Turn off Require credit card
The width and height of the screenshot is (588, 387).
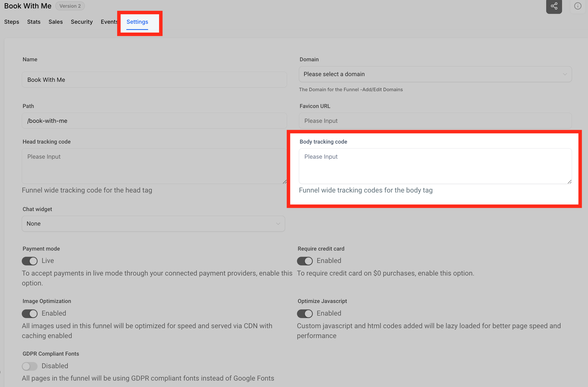coord(305,261)
